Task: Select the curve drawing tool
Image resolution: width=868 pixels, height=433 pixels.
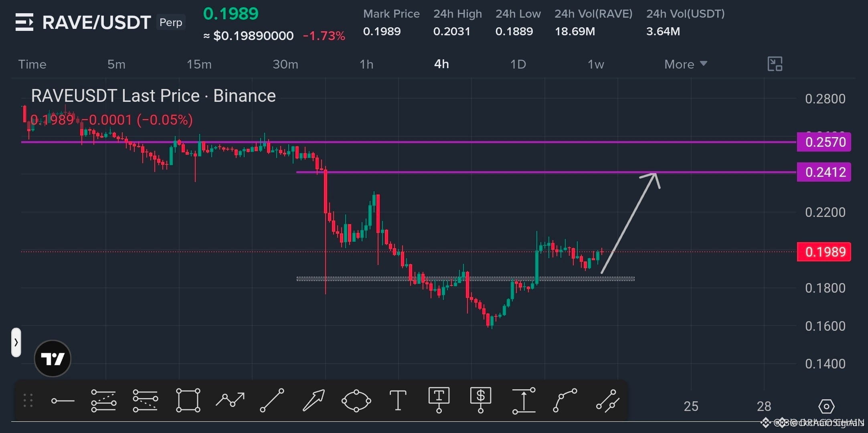Action: pos(565,400)
